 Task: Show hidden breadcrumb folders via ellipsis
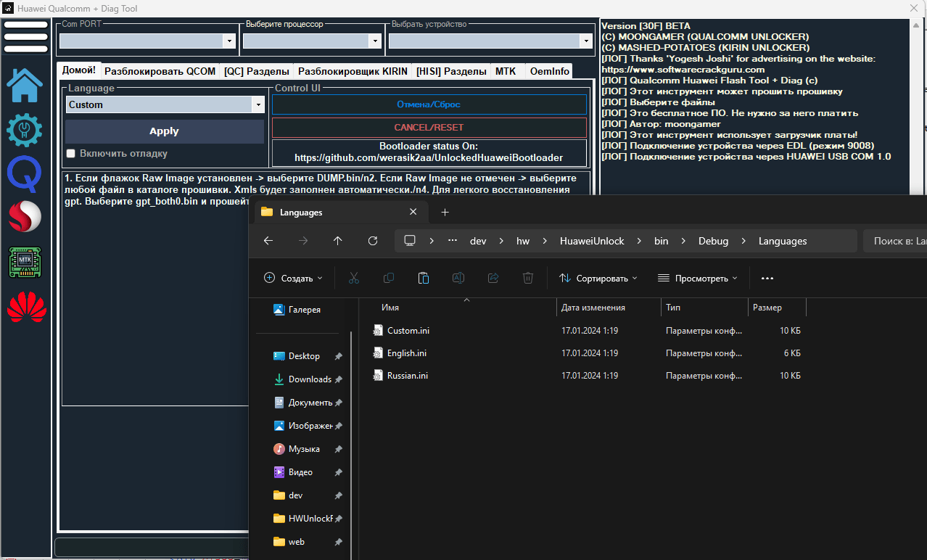(453, 241)
